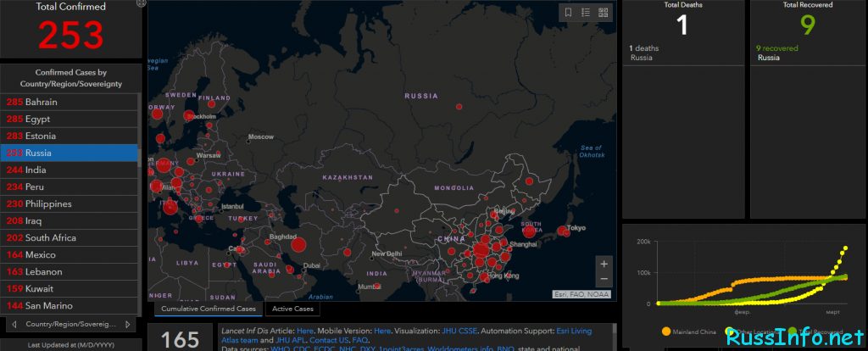Go to previous list with left arrow
The height and width of the screenshot is (351, 868).
[x=14, y=325]
